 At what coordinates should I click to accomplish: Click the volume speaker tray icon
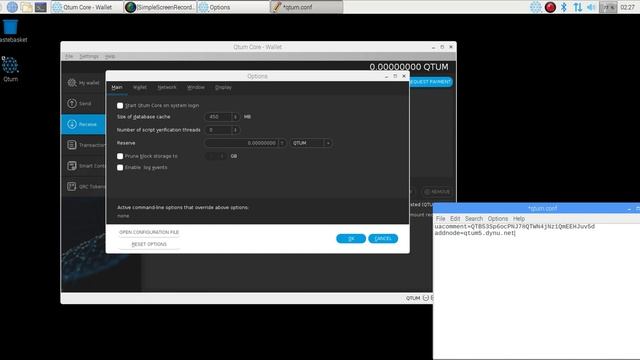(x=591, y=7)
